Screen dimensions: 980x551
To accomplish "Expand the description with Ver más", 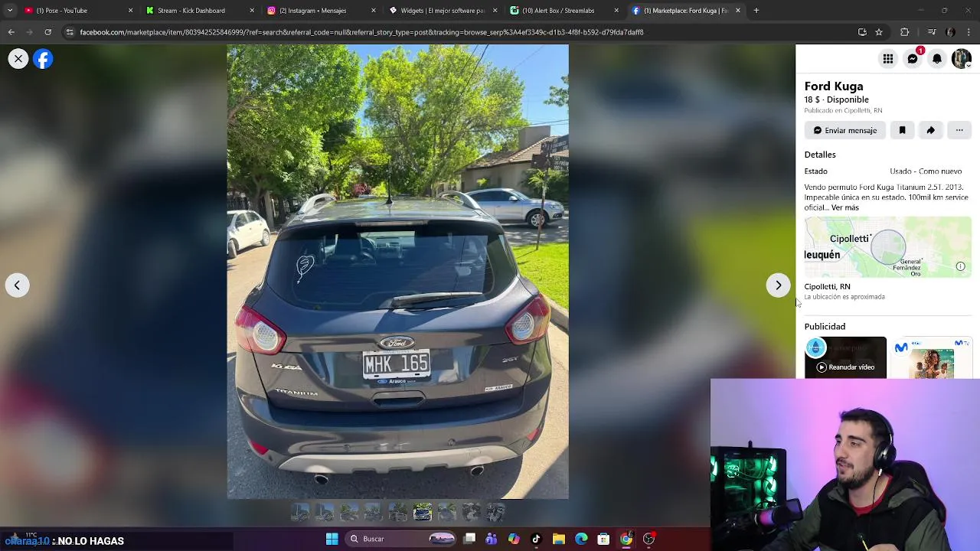I will point(844,207).
